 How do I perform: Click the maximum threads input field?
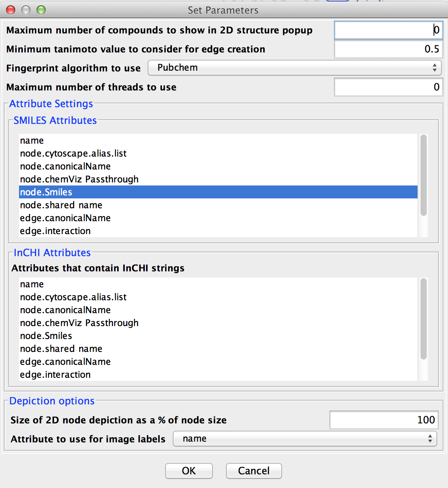pyautogui.click(x=388, y=87)
